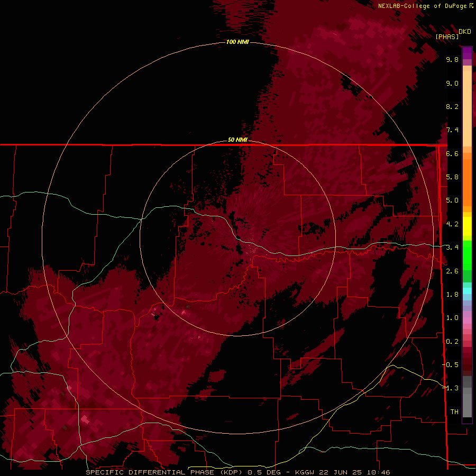Pick the orange band of the color bar
Image resolution: width=476 pixels, height=476 pixels.
click(467, 181)
